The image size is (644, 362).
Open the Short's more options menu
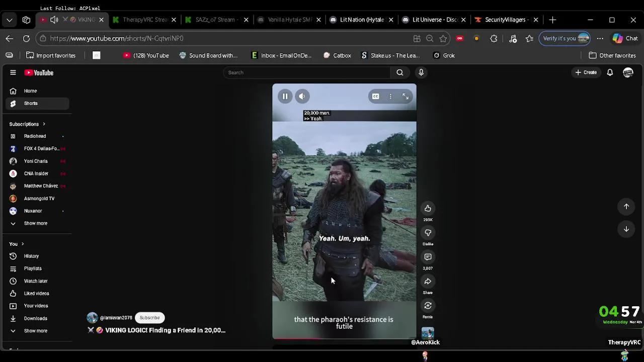(x=390, y=97)
